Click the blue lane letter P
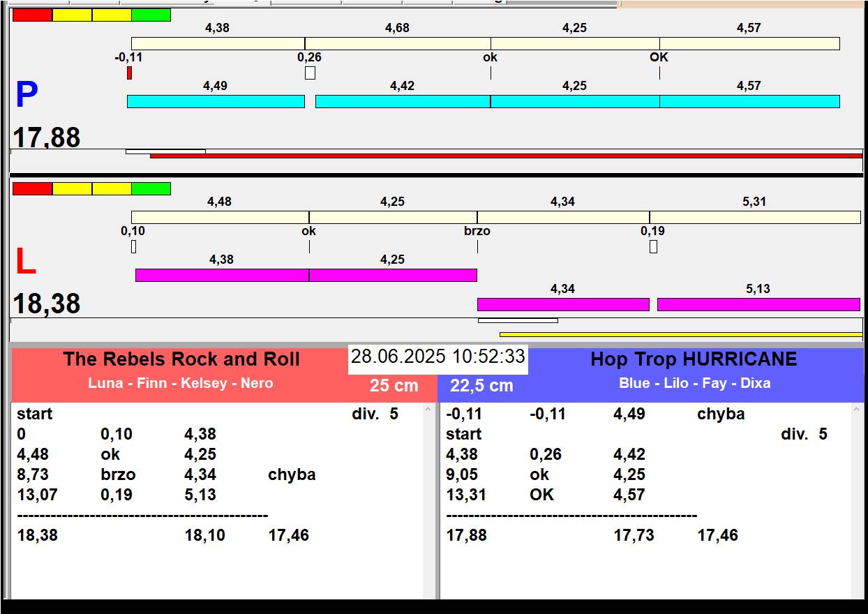 (27, 96)
